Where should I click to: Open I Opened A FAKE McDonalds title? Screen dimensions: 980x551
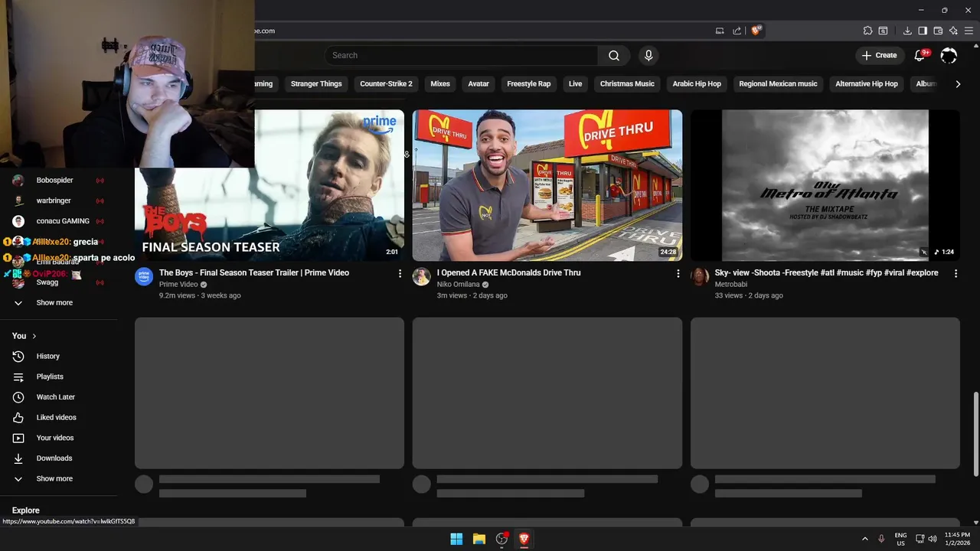point(508,272)
